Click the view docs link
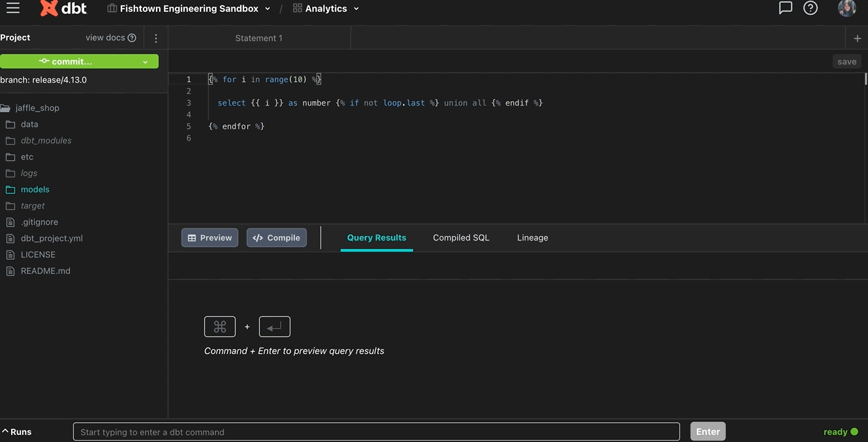Image resolution: width=868 pixels, height=442 pixels. click(106, 38)
